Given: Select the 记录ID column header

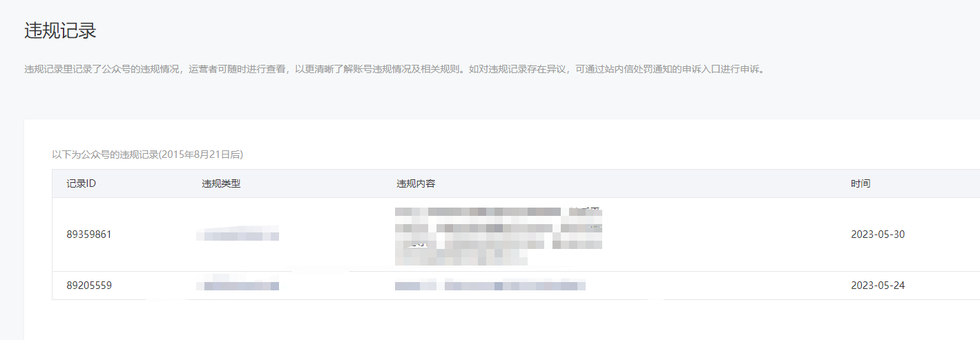Looking at the screenshot, I should click(81, 183).
